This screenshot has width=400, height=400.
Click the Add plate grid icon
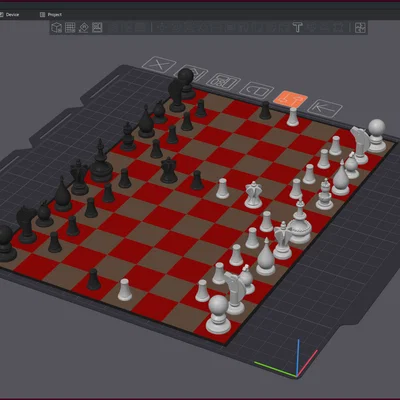(70, 27)
